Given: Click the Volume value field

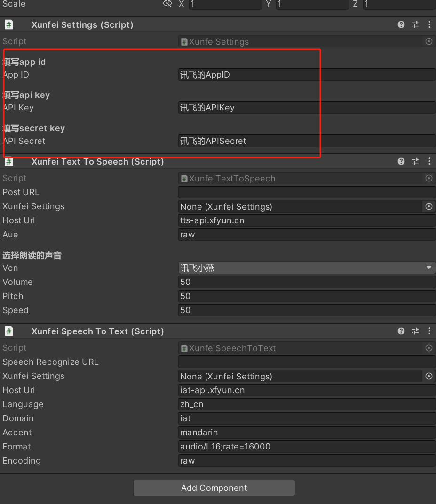Looking at the screenshot, I should [307, 282].
